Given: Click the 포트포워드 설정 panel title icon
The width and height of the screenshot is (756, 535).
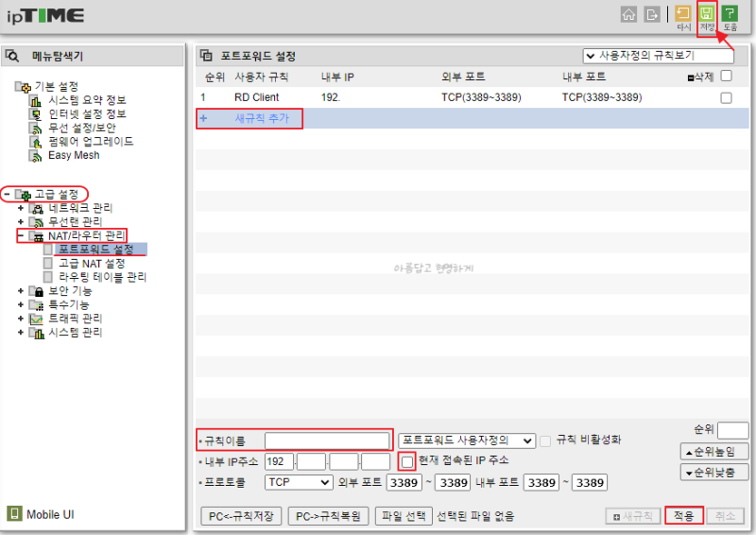Looking at the screenshot, I should tap(206, 56).
